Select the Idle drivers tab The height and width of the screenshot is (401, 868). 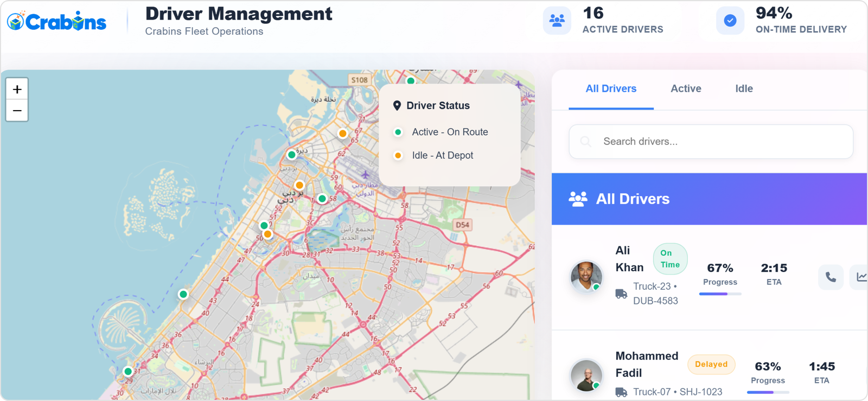point(744,88)
